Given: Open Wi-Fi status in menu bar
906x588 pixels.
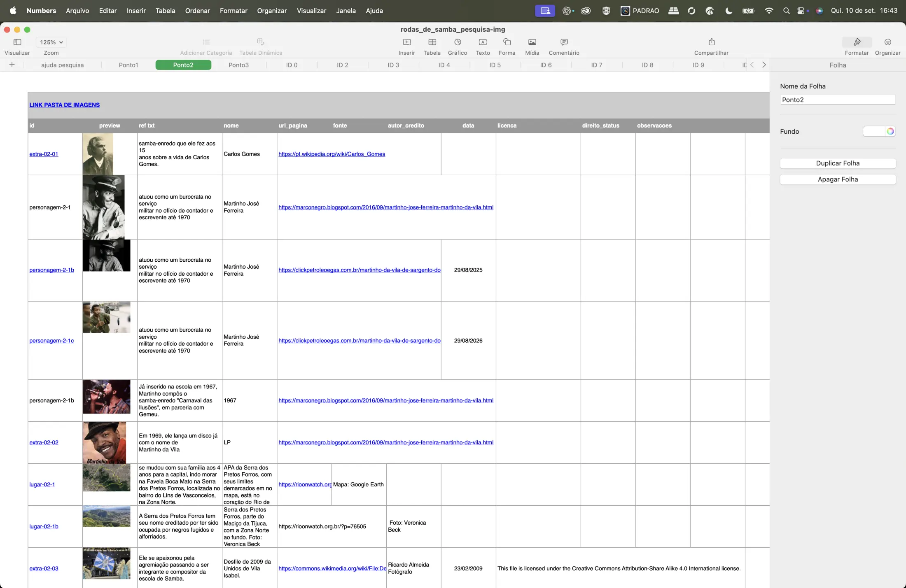Looking at the screenshot, I should (x=768, y=11).
